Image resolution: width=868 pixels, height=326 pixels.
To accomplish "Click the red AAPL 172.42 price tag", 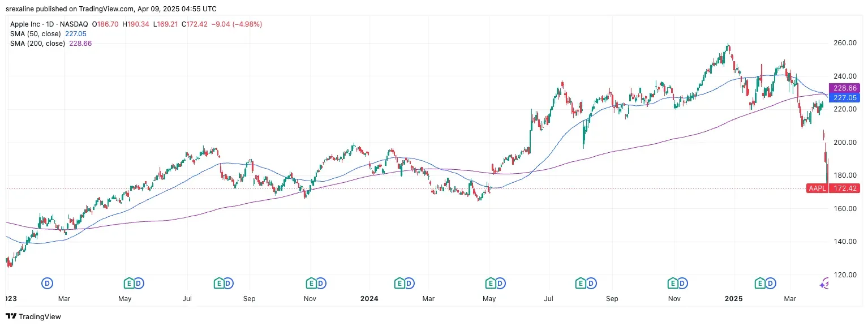I will click(833, 188).
